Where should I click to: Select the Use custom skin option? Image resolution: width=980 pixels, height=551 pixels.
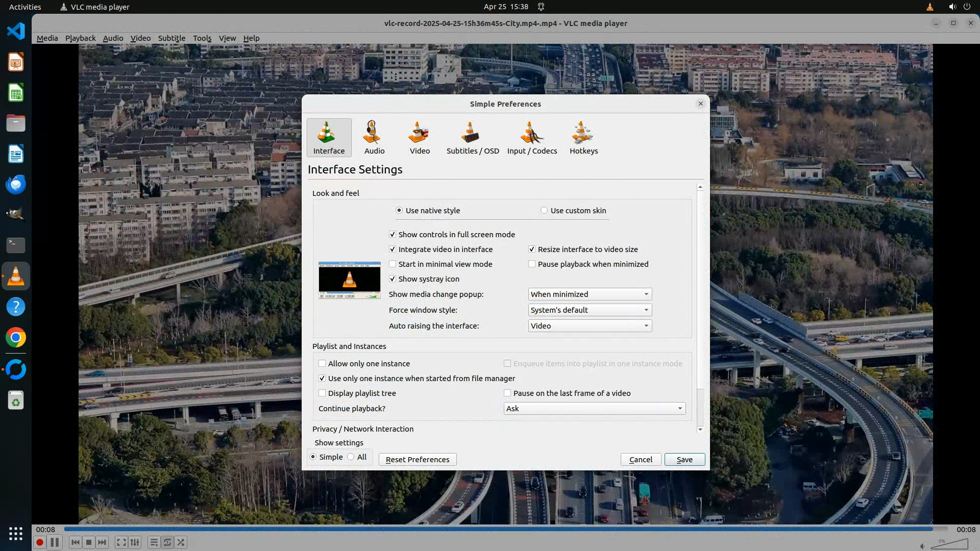544,211
